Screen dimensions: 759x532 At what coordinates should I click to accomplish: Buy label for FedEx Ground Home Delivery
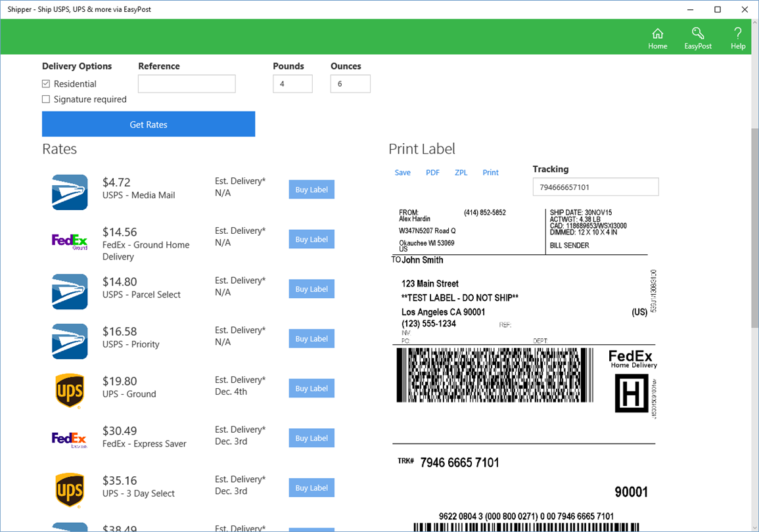click(x=311, y=239)
